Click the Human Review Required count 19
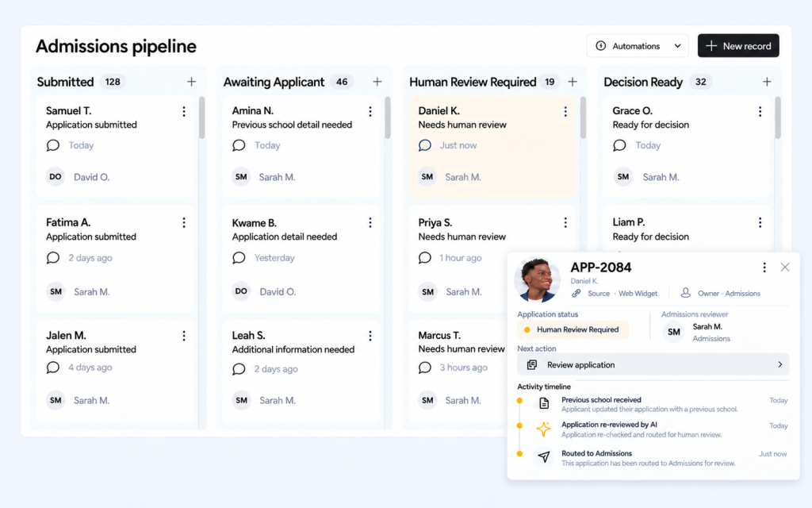This screenshot has height=508, width=812. pyautogui.click(x=550, y=82)
